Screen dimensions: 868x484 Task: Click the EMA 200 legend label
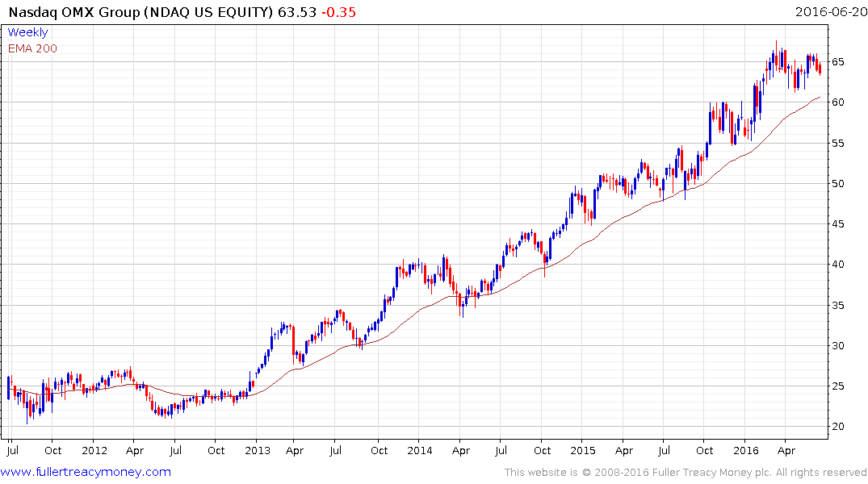[32, 48]
